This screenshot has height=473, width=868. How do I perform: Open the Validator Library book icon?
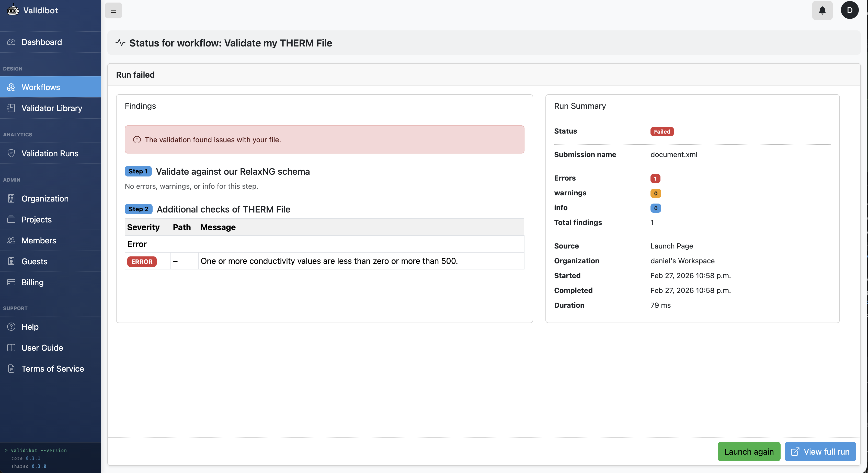[12, 108]
